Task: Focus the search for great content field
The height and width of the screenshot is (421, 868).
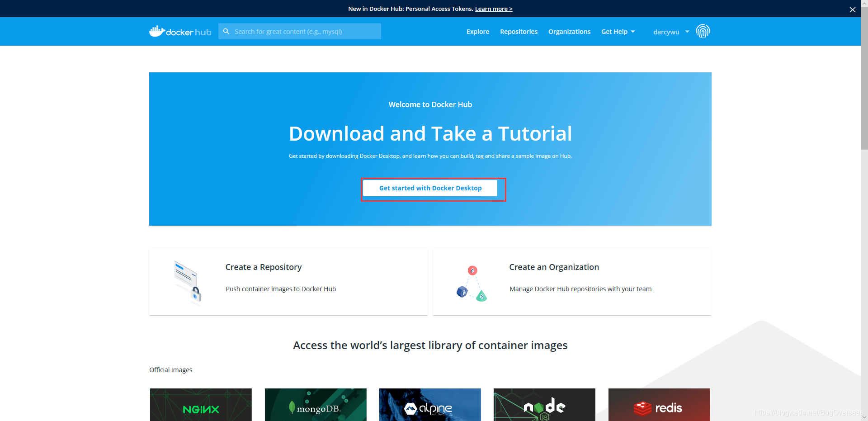Action: tap(300, 31)
